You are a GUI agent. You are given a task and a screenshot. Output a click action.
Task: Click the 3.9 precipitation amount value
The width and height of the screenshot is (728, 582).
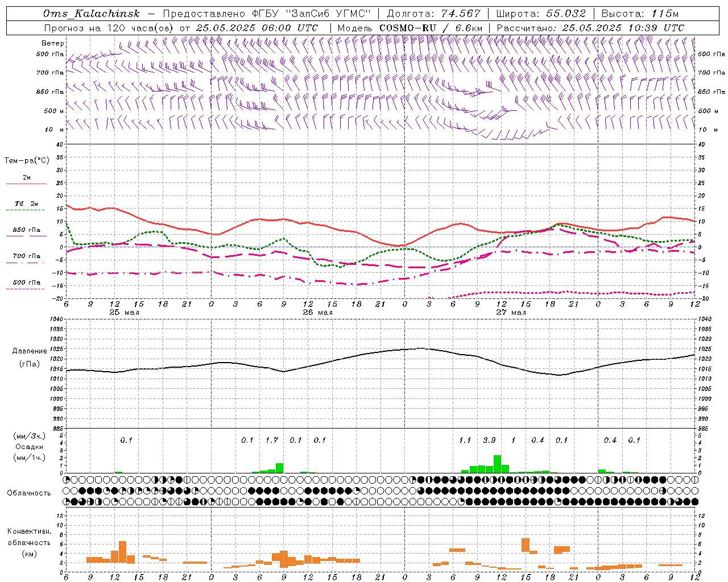click(489, 440)
